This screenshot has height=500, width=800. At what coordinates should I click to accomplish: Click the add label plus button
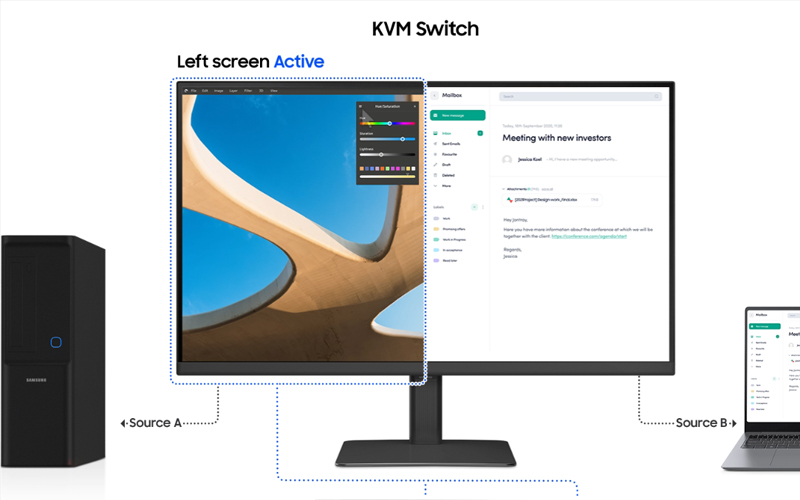(x=474, y=207)
